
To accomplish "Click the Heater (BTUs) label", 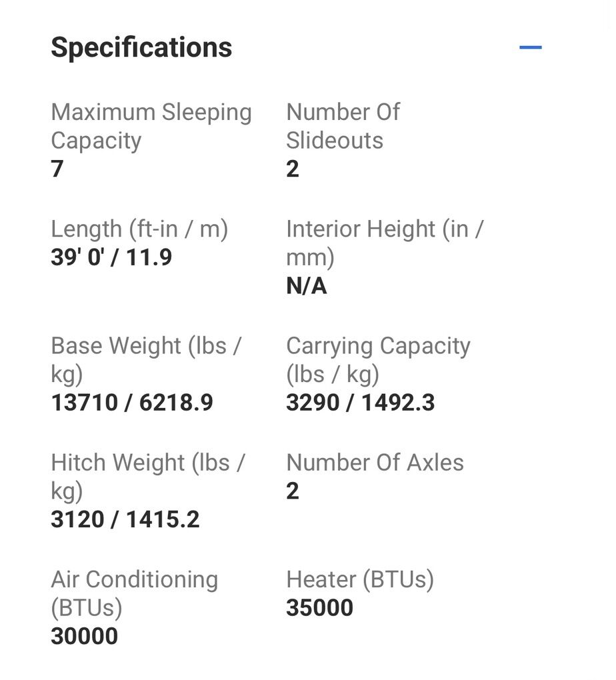I will tap(360, 579).
